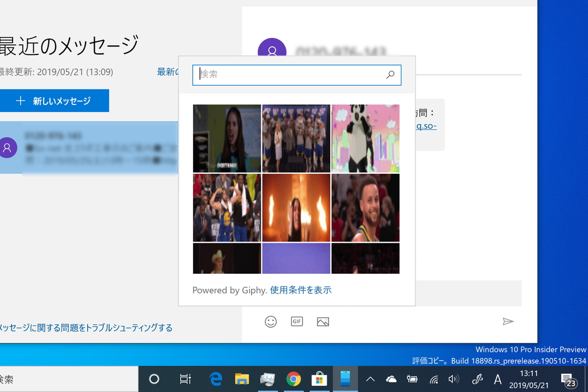Open the volume control in the system tray
This screenshot has width=588, height=392.
tap(454, 379)
